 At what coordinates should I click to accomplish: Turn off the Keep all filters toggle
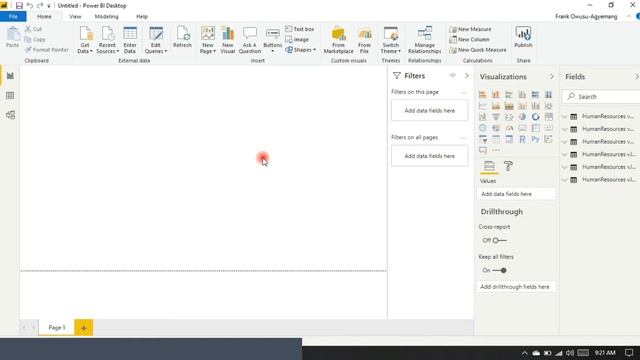[x=499, y=270]
